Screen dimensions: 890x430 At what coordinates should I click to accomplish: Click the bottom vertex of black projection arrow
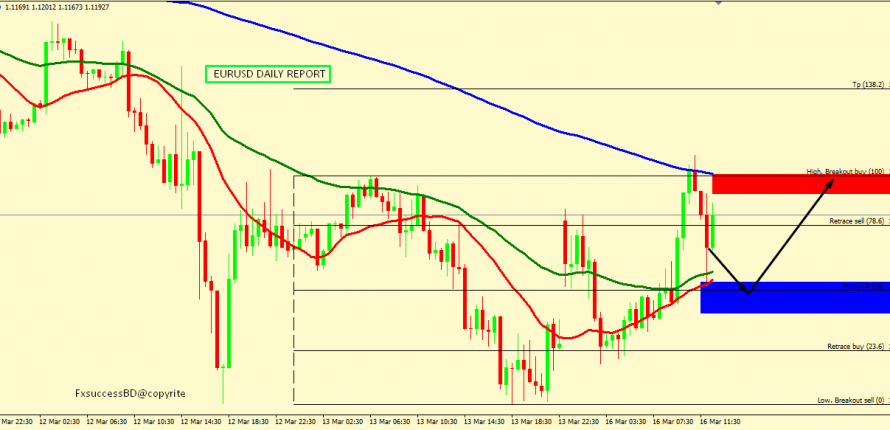(x=747, y=293)
